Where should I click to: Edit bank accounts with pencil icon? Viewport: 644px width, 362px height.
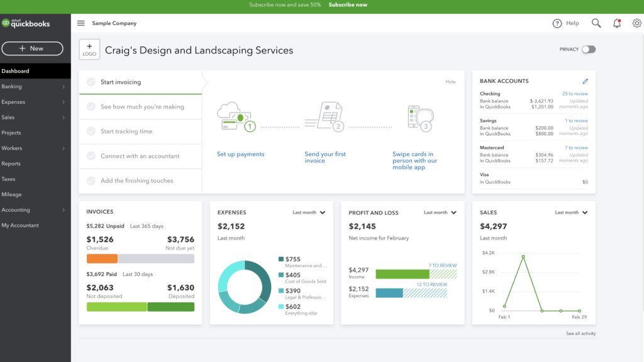[585, 81]
